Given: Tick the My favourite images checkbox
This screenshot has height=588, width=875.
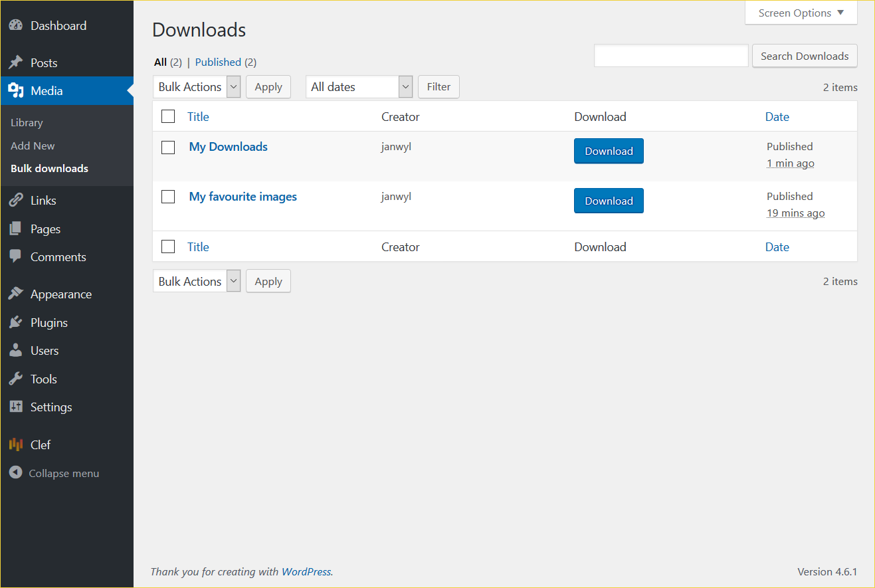Looking at the screenshot, I should pyautogui.click(x=168, y=197).
